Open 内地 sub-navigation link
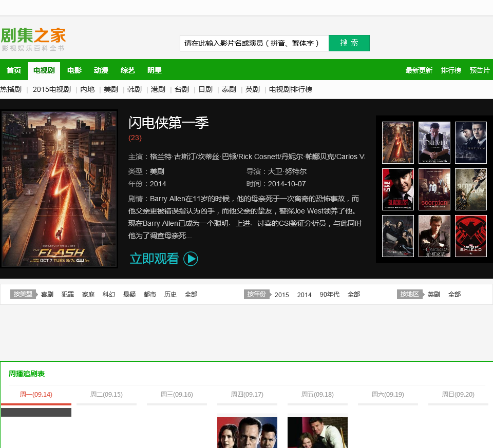 pos(87,89)
